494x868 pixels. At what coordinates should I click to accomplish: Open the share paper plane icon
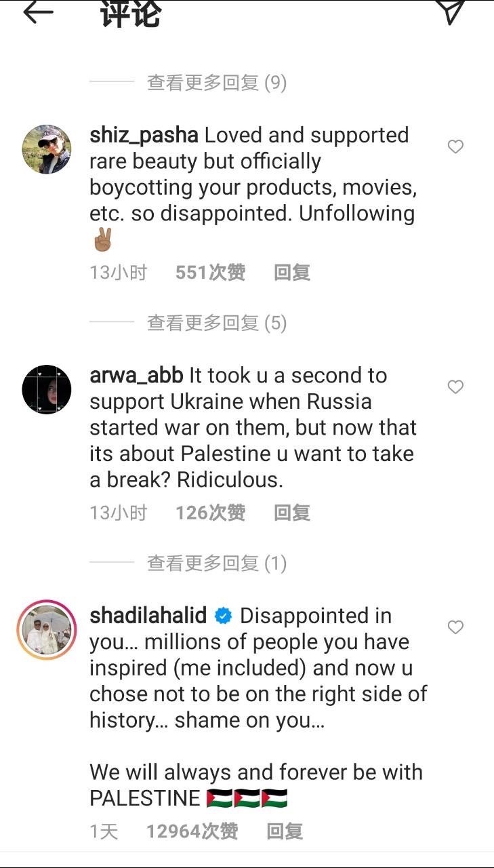pos(451,12)
